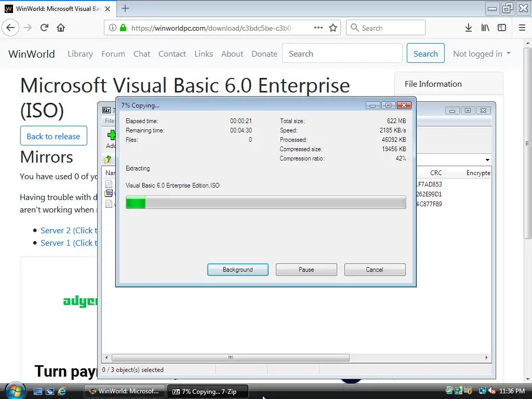
Task: Open the WinWorld Chat menu item
Action: 141,54
